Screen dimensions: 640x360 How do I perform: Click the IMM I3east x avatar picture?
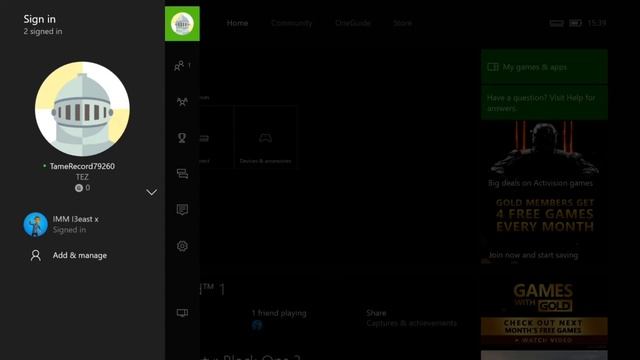click(x=36, y=224)
